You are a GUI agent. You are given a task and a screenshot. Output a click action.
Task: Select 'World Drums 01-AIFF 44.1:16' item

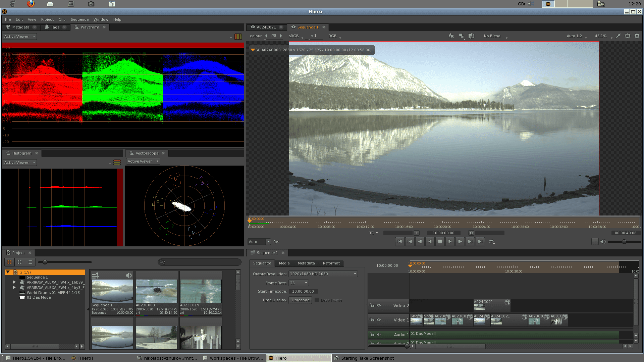tap(53, 293)
